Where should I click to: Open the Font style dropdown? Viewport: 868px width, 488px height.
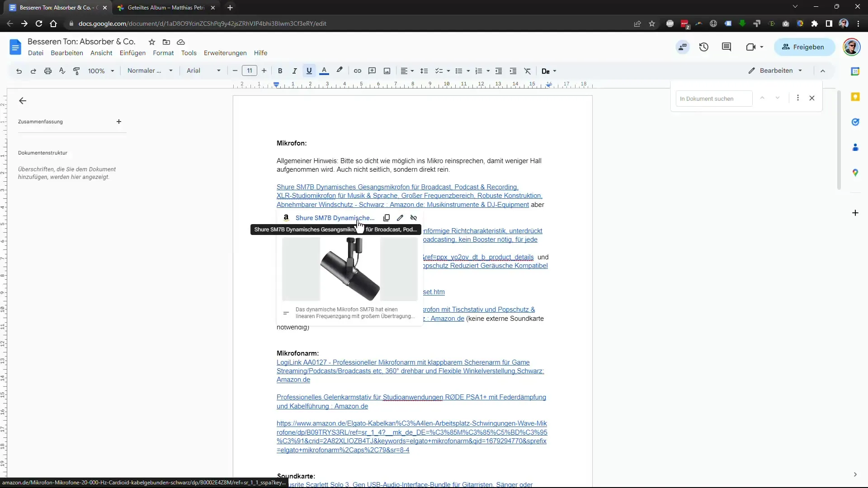[203, 71]
